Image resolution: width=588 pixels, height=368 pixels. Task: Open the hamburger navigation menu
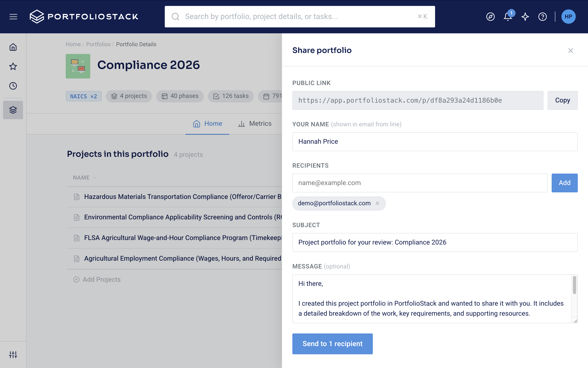point(13,17)
